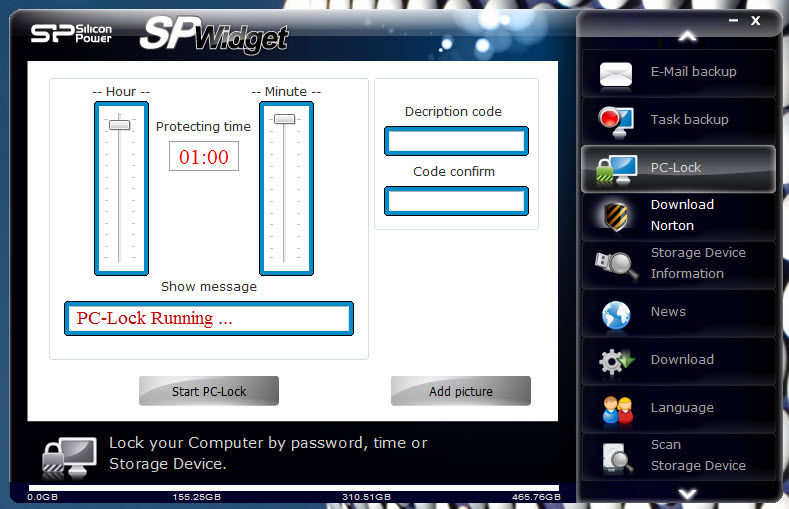Open the Task backup menu entry
The width and height of the screenshot is (789, 509).
coord(678,121)
